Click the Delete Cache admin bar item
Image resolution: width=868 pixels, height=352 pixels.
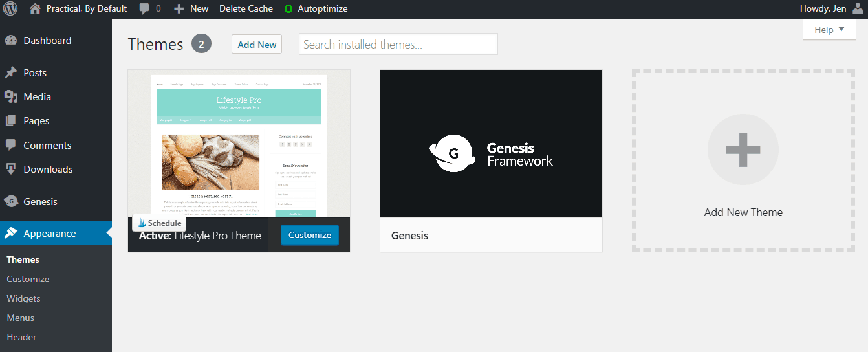246,9
